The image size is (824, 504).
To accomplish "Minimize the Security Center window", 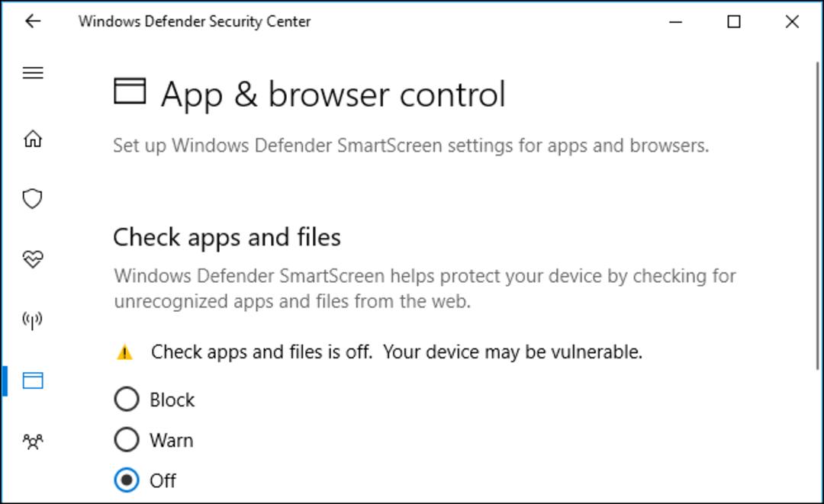I will pos(676,21).
